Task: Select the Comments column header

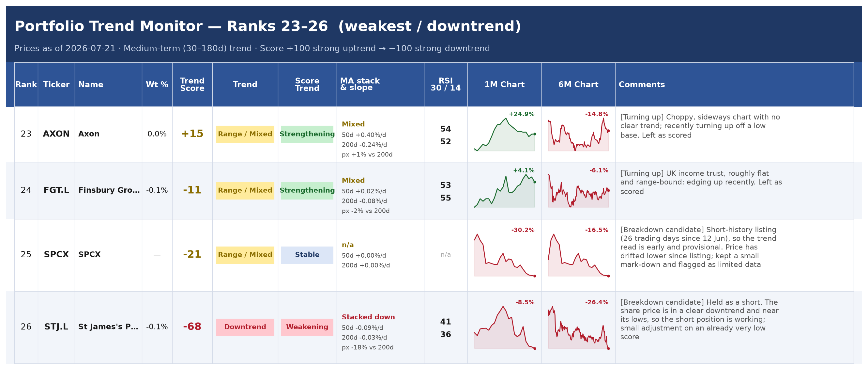Action: point(734,84)
